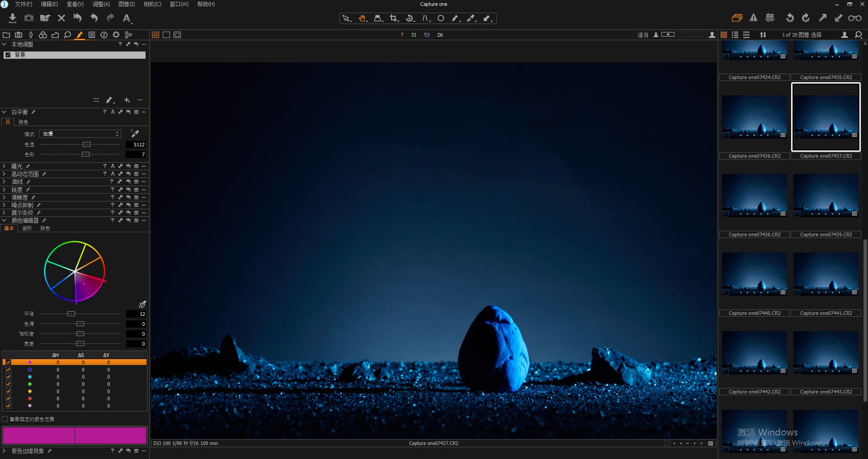Adjust the 色温 slider handle
Viewport: 868px width, 459px height.
pyautogui.click(x=87, y=145)
